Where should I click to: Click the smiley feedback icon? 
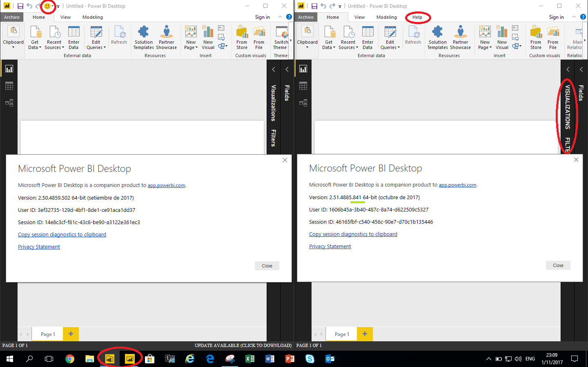coord(48,6)
